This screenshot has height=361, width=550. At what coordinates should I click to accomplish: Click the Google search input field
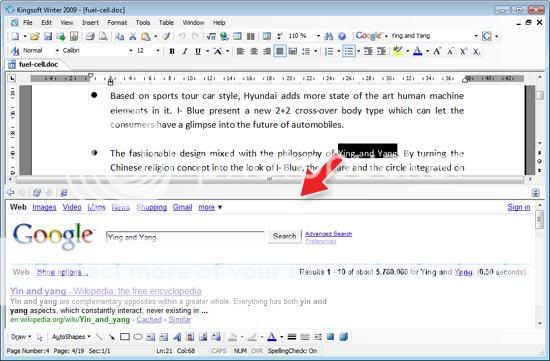185,237
